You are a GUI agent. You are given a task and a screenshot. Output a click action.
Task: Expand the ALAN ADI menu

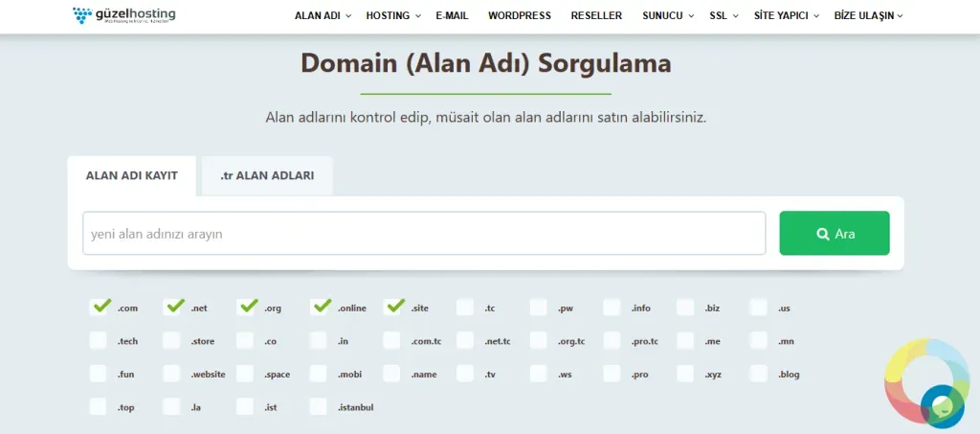coord(323,15)
